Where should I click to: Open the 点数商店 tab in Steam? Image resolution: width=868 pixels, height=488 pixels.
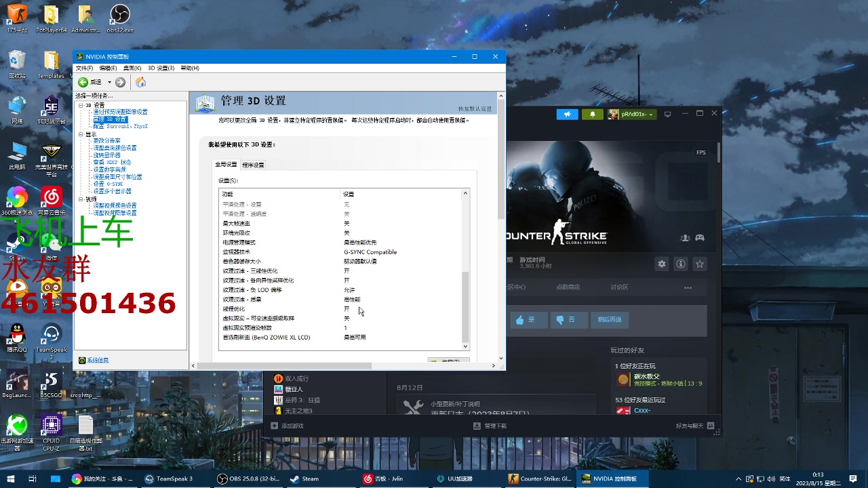pos(568,287)
